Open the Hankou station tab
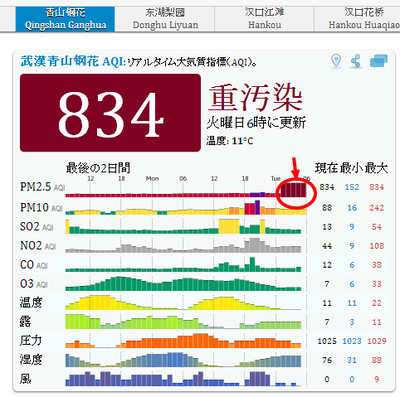Image resolution: width=400 pixels, height=397 pixels. [x=264, y=19]
